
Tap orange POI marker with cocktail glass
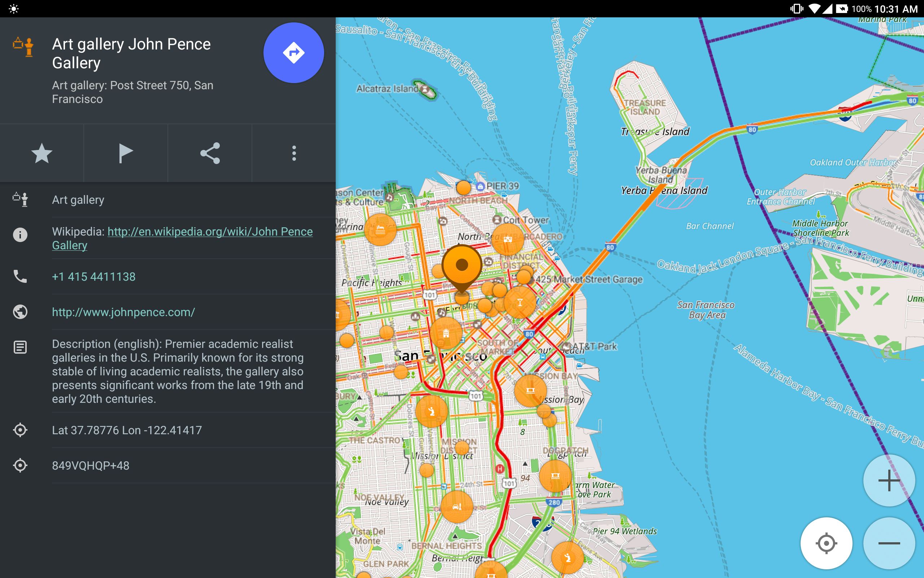tap(520, 303)
